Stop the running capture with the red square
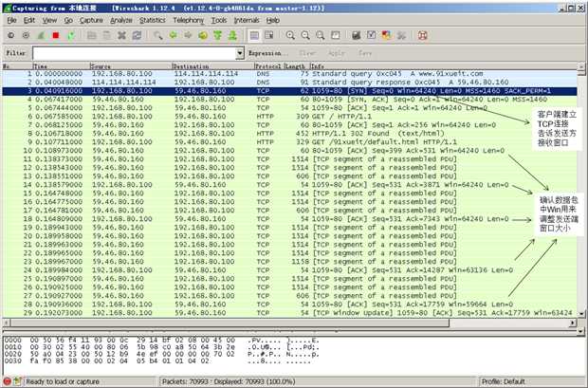The width and height of the screenshot is (588, 388). pyautogui.click(x=56, y=36)
